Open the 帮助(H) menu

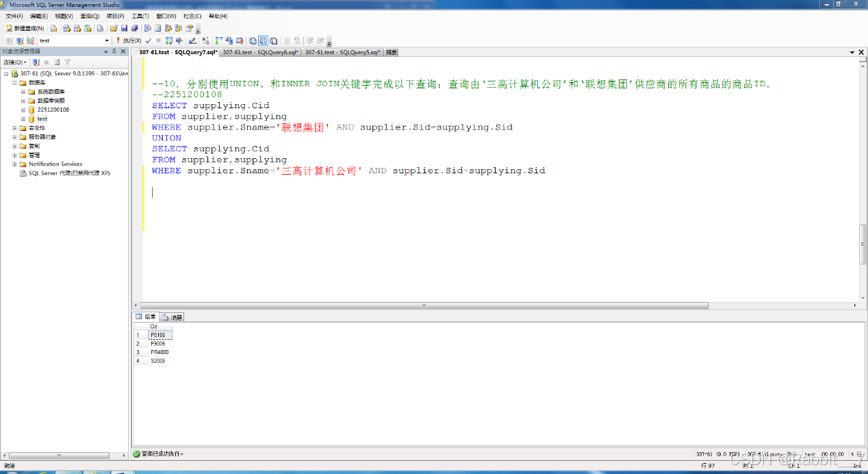(x=218, y=16)
